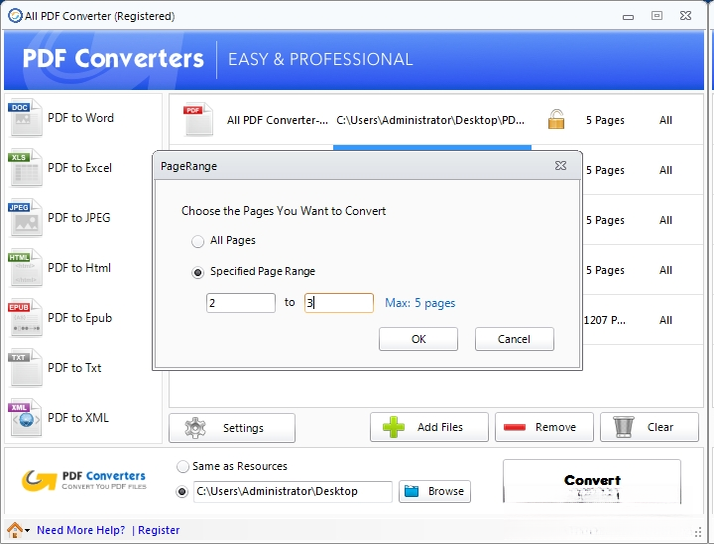This screenshot has width=714, height=544.
Task: Click the Settings gear icon
Action: pos(195,428)
